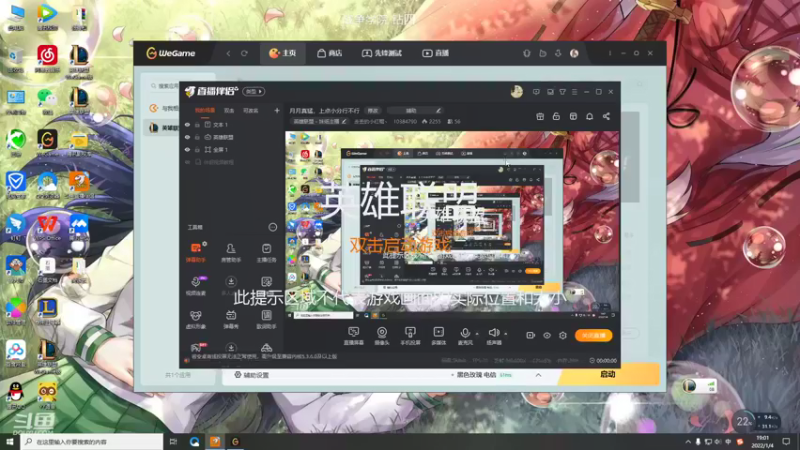
Task: Edit the stream title with the pencil icon
Action: [x=438, y=110]
